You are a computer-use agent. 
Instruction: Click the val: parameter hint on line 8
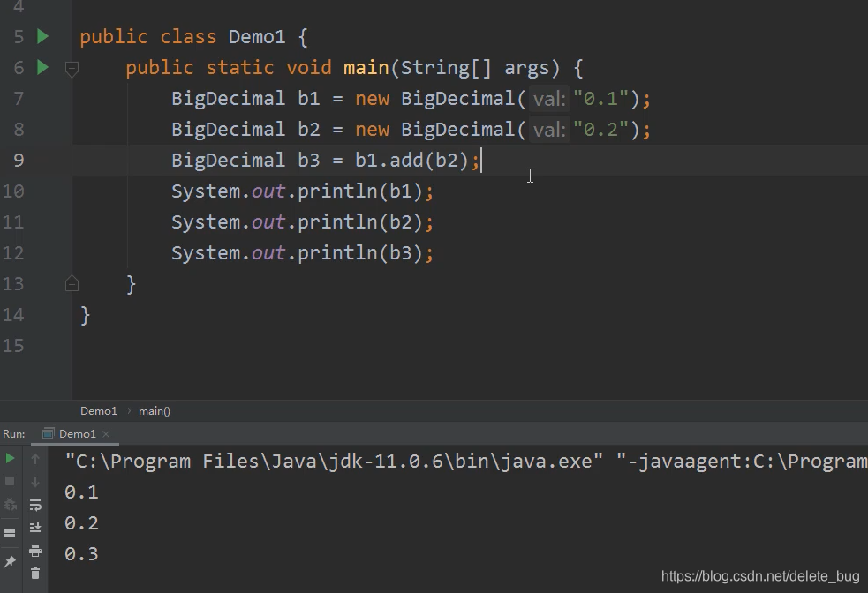pos(549,131)
